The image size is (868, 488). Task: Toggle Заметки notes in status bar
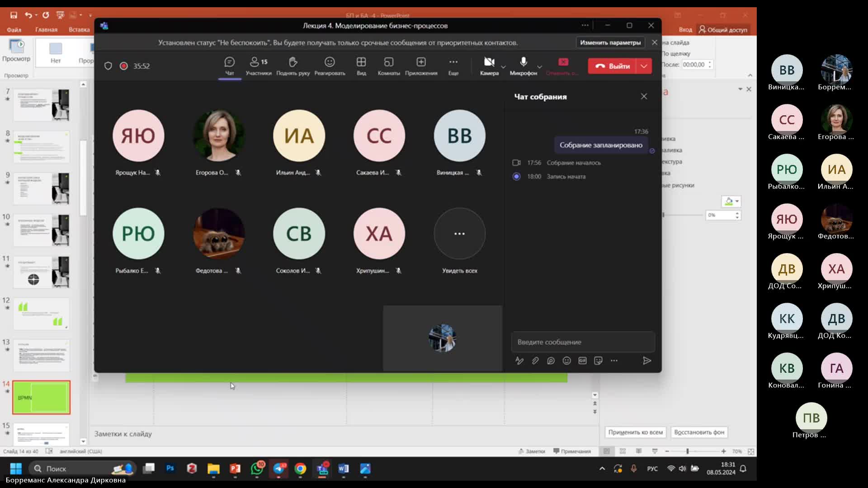(x=532, y=451)
